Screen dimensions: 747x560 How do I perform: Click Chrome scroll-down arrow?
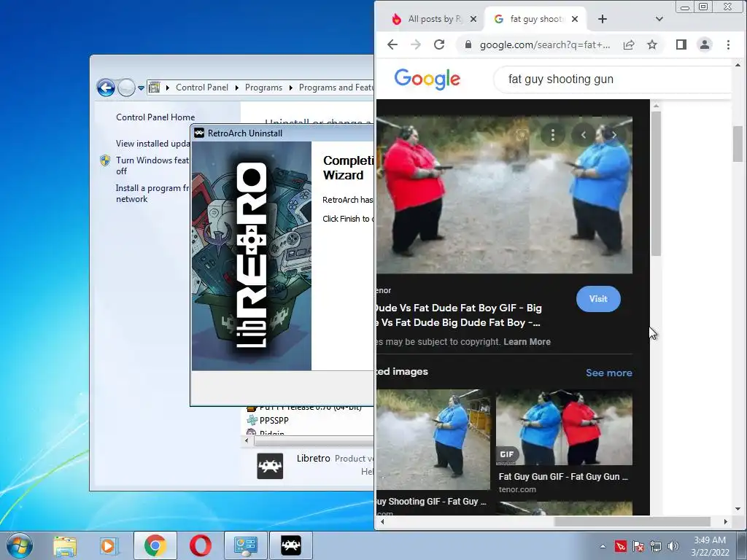[x=738, y=509]
